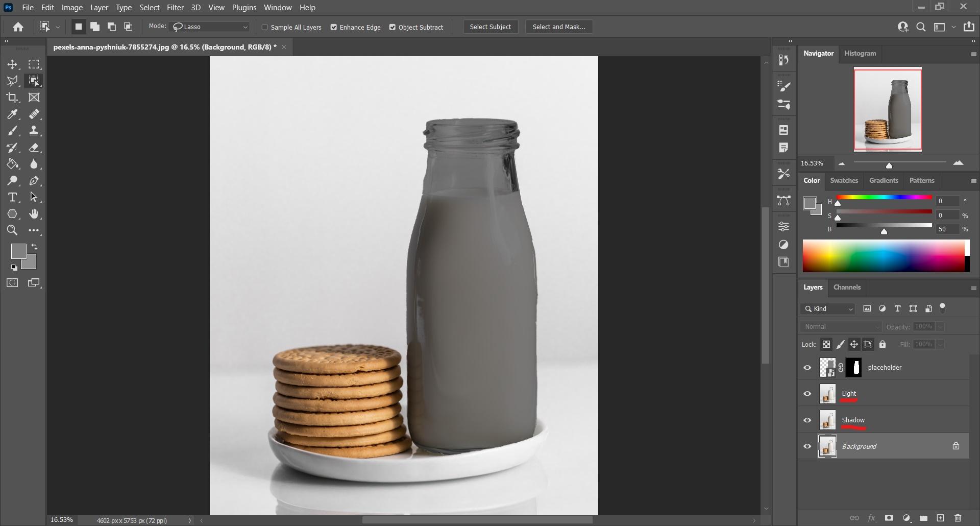The image size is (980, 526).
Task: Pick the Zoom tool in toolbar
Action: point(12,230)
